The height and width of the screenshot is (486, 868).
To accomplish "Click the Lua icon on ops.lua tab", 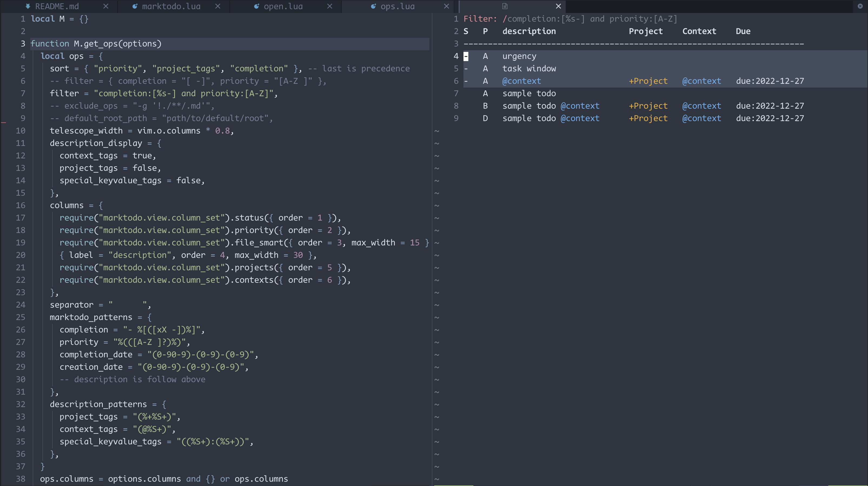I will point(373,6).
